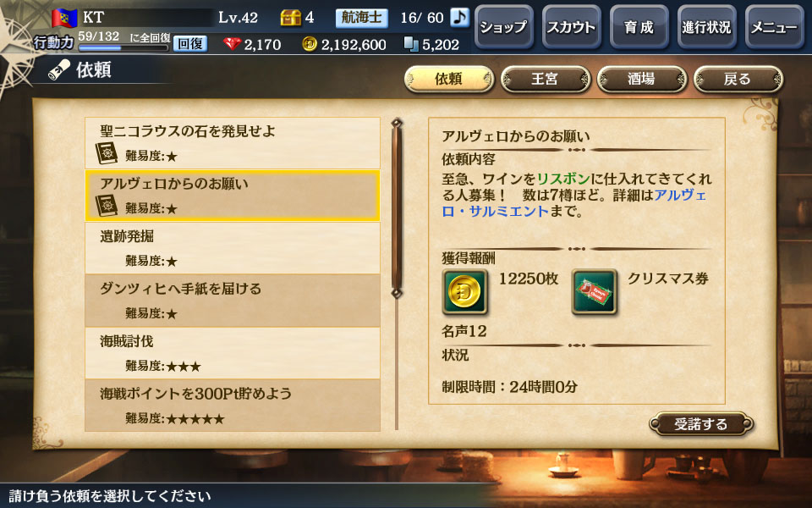The height and width of the screenshot is (508, 812).
Task: Click the red gem currency icon
Action: 232,44
